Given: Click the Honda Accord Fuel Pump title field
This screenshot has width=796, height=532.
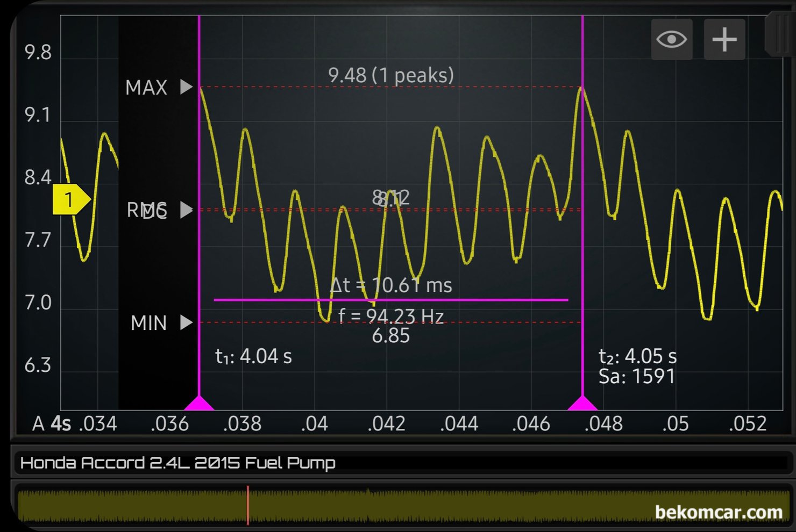Looking at the screenshot, I should click(x=177, y=463).
